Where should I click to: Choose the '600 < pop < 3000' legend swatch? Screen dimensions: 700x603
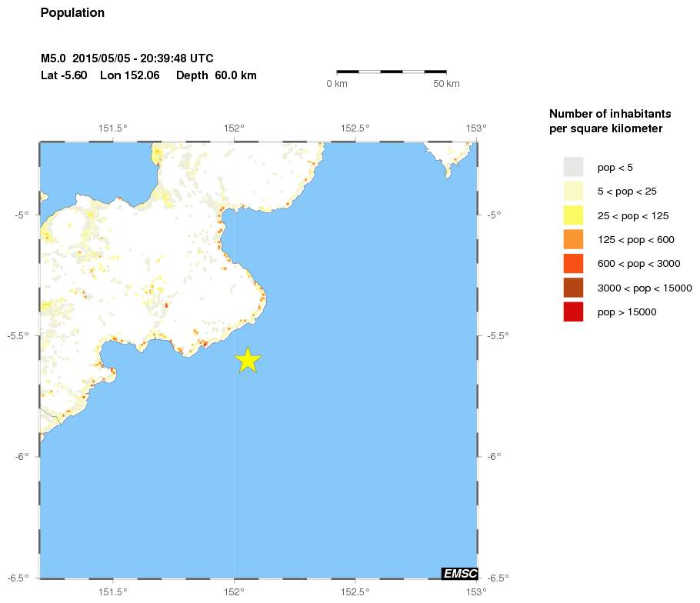573,263
